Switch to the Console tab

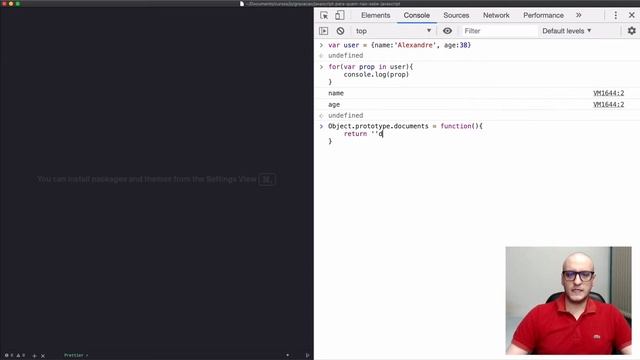tap(416, 16)
